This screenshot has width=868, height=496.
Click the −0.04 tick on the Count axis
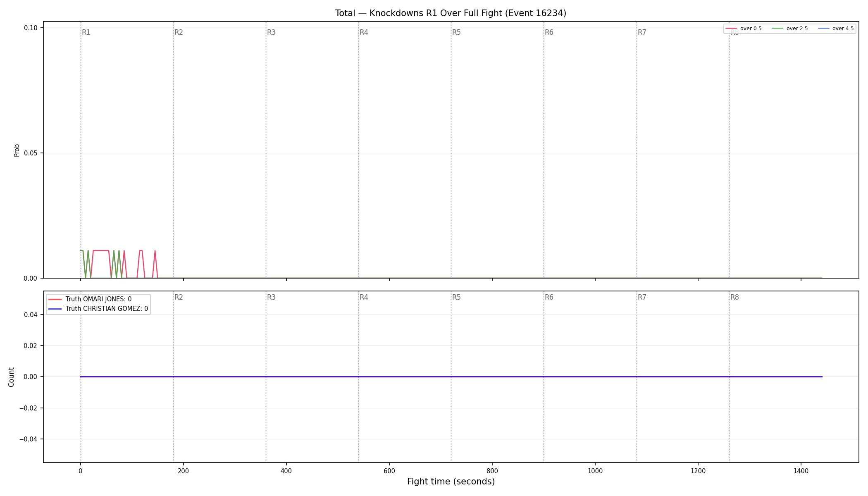[29, 439]
